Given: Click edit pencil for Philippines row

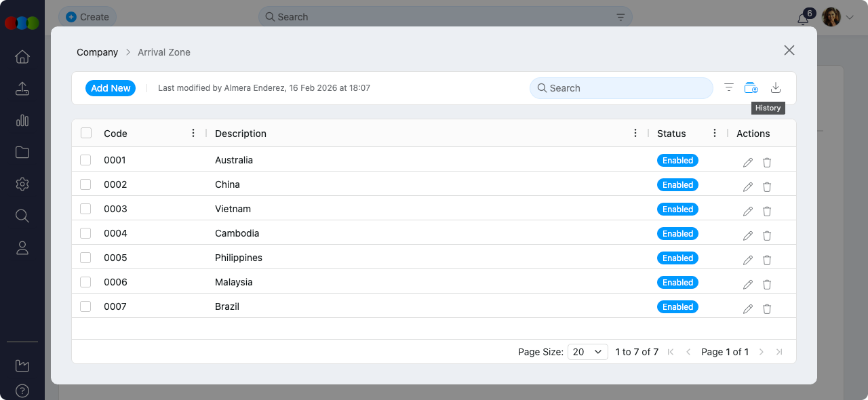Looking at the screenshot, I should pos(748,260).
